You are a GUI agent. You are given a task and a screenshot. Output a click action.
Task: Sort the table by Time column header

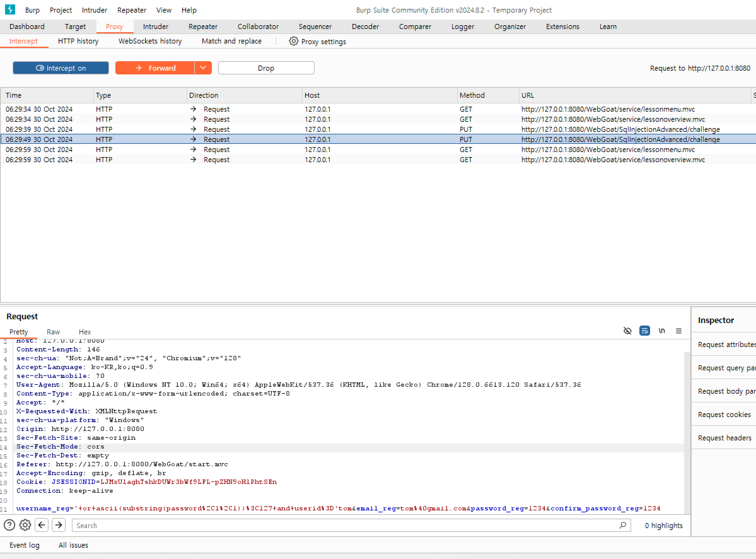coord(47,95)
